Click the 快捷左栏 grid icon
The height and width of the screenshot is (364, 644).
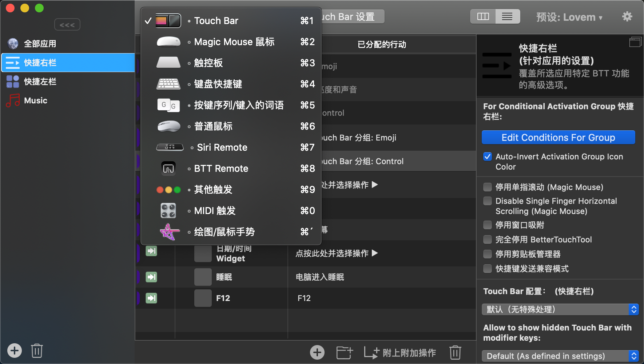coord(13,82)
